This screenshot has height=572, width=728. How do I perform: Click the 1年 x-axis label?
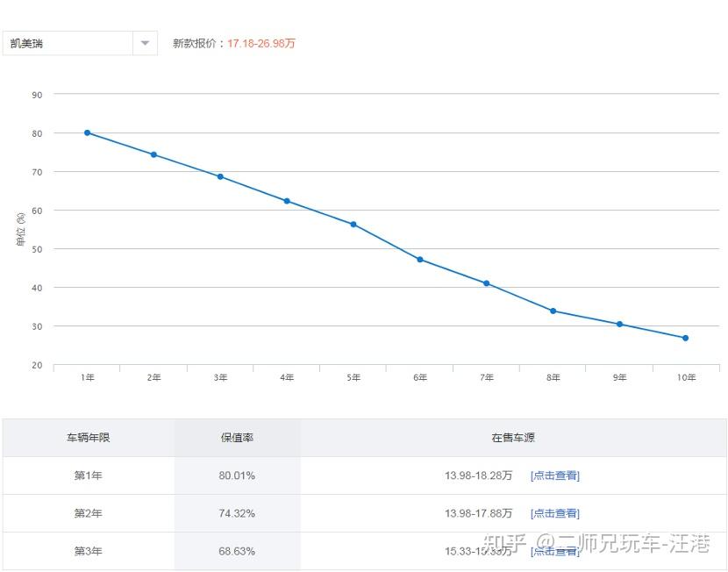[x=88, y=377]
